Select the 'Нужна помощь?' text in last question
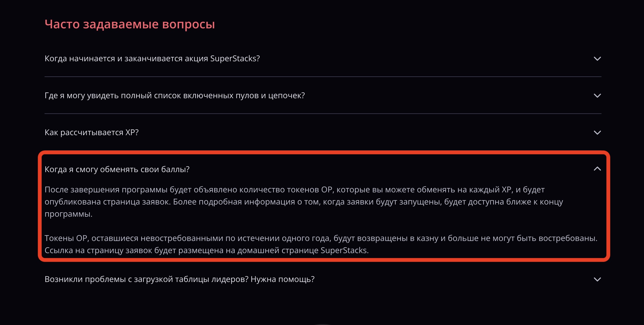The image size is (644, 325). pyautogui.click(x=283, y=279)
